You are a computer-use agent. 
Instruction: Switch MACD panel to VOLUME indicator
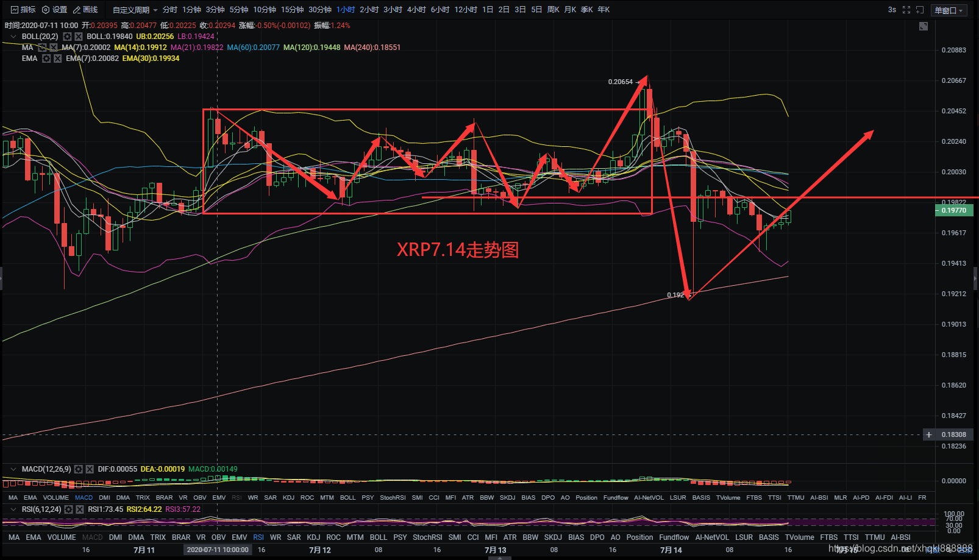coord(56,498)
